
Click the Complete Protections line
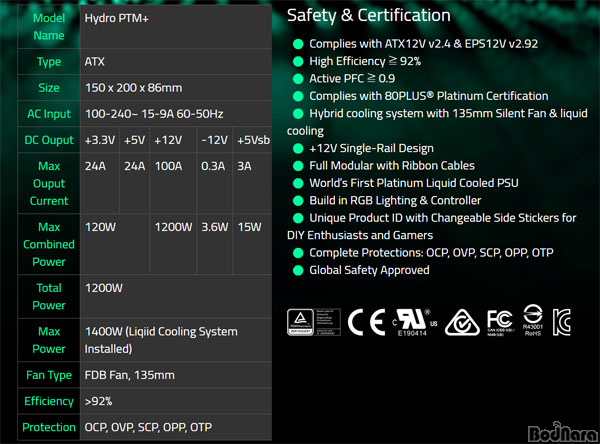tap(431, 253)
